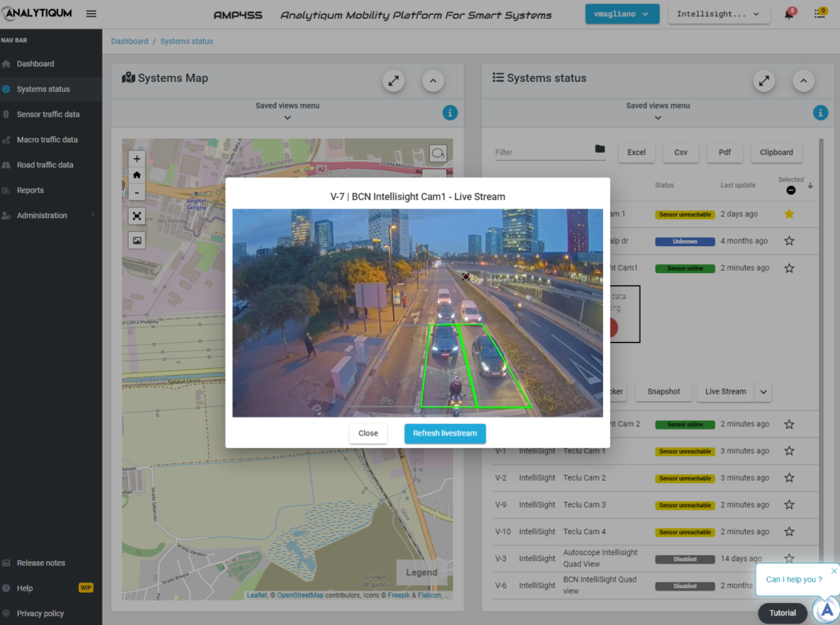Star the Teclu Cam 1 row
This screenshot has height=625, width=840.
coord(788,450)
